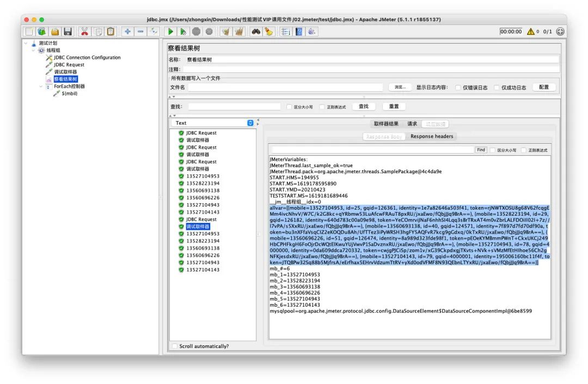The image size is (588, 384).
Task: Toggle 区分大小写 checkbox beside 查找 field
Action: coord(289,107)
